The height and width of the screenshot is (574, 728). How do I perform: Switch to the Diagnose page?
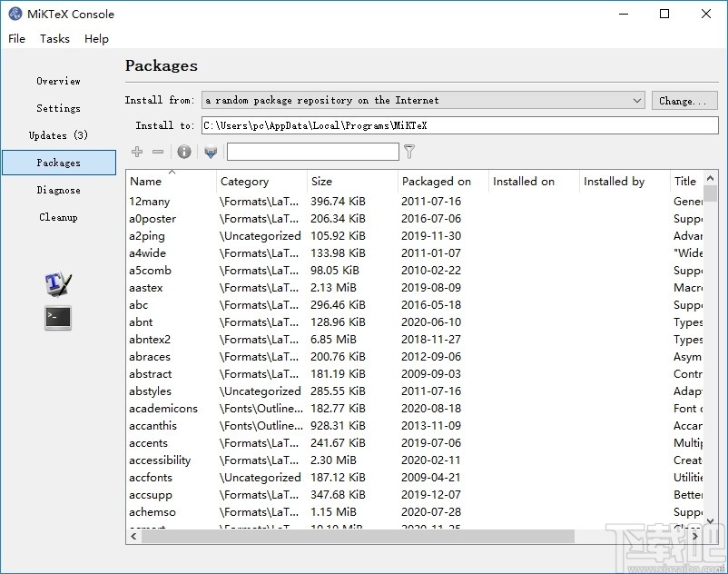click(x=58, y=190)
